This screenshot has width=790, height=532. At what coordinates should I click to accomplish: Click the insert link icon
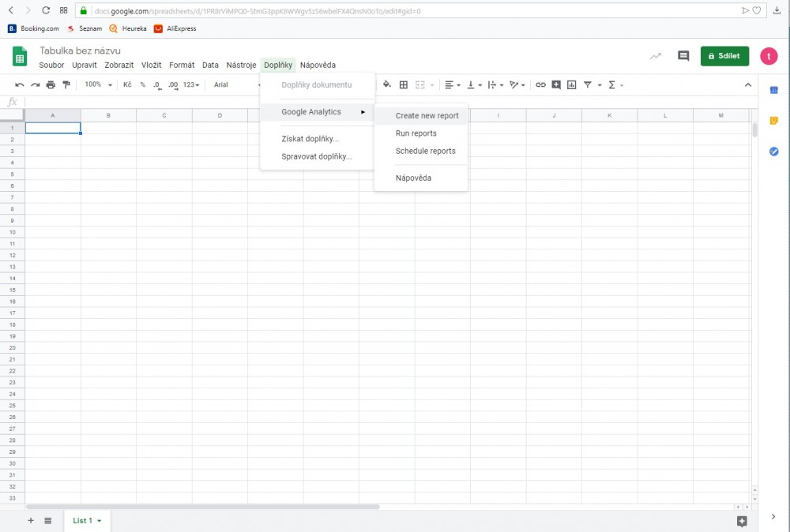[540, 84]
